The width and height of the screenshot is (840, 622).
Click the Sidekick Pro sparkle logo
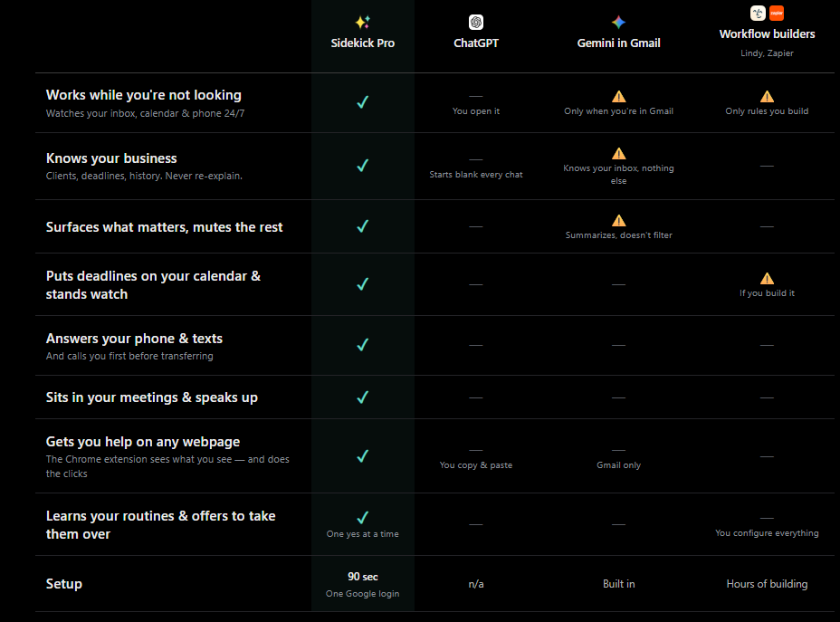coord(363,22)
